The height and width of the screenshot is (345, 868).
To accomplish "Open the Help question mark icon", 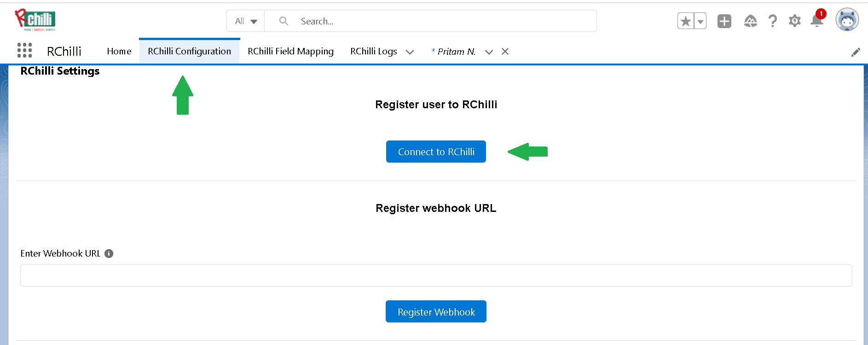I will pyautogui.click(x=772, y=21).
